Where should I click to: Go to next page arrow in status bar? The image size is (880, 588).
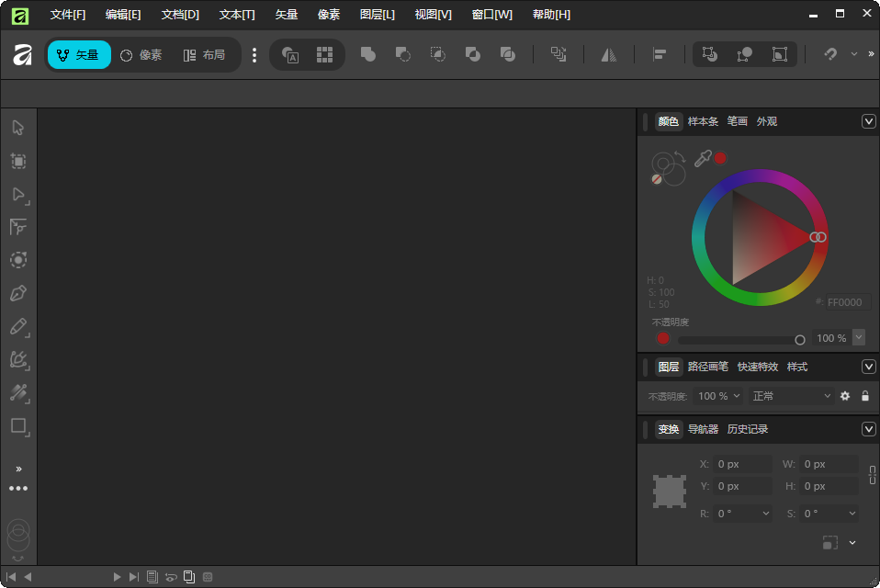(116, 577)
